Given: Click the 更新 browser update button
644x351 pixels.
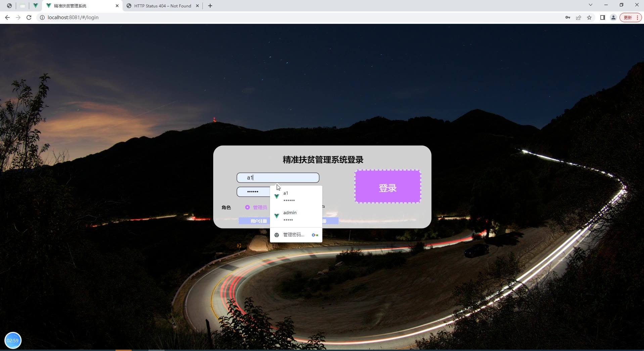Looking at the screenshot, I should pyautogui.click(x=631, y=17).
